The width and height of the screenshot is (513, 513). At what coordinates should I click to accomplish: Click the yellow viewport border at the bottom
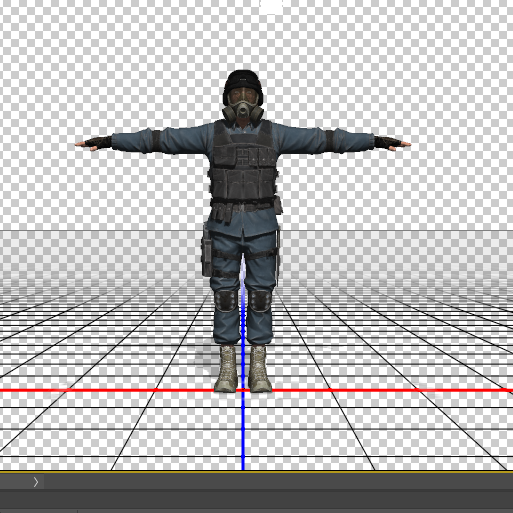click(256, 472)
